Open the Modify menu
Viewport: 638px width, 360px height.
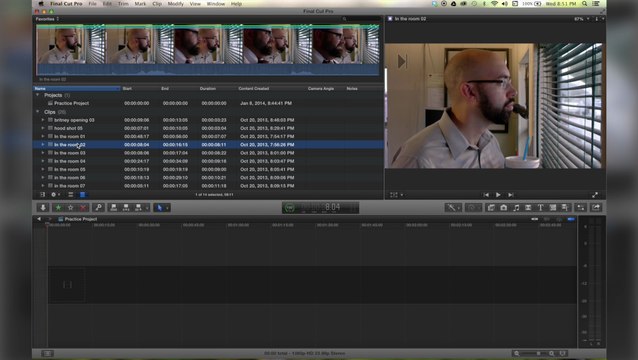175,4
